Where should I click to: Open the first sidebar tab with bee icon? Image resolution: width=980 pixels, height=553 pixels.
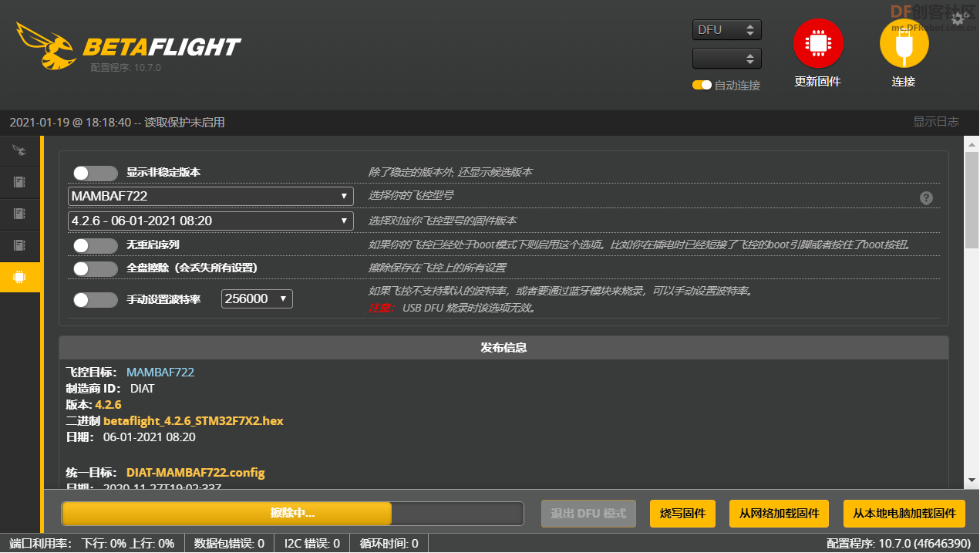pos(20,150)
